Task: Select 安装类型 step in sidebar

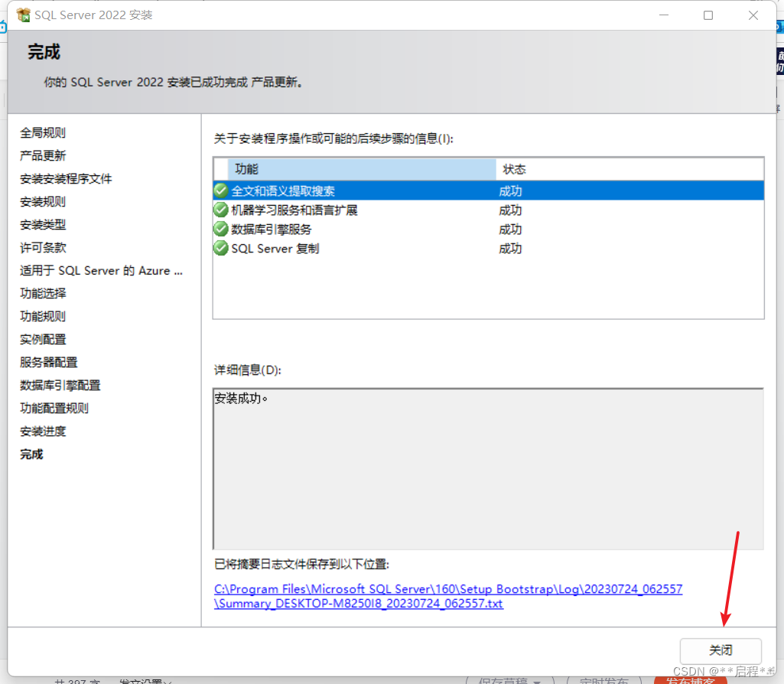Action: [43, 224]
